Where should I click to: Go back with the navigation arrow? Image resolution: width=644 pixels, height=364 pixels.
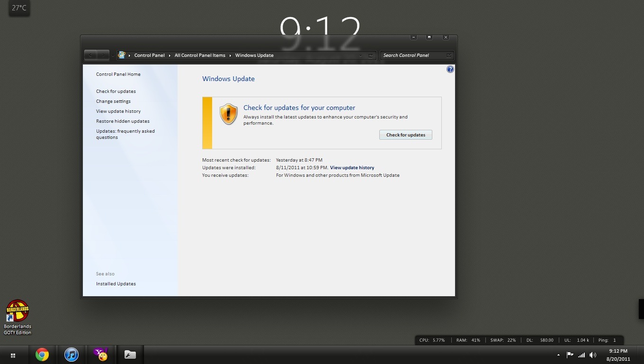pyautogui.click(x=91, y=55)
